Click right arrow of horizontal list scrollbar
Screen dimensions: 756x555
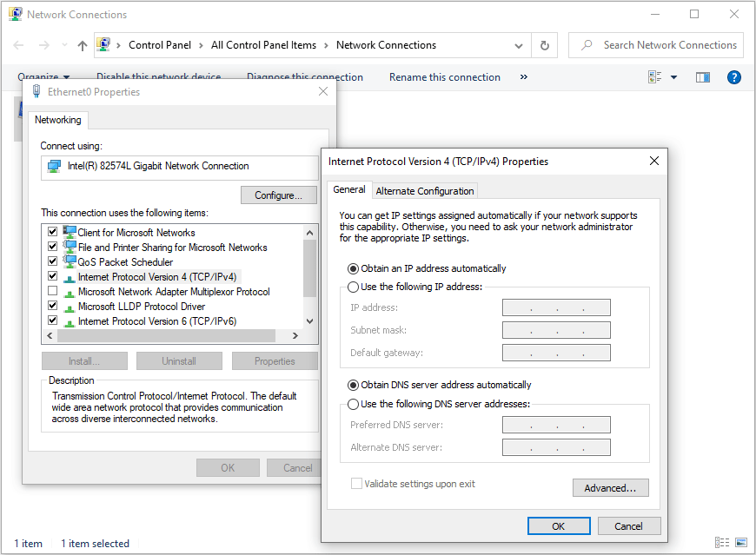295,336
